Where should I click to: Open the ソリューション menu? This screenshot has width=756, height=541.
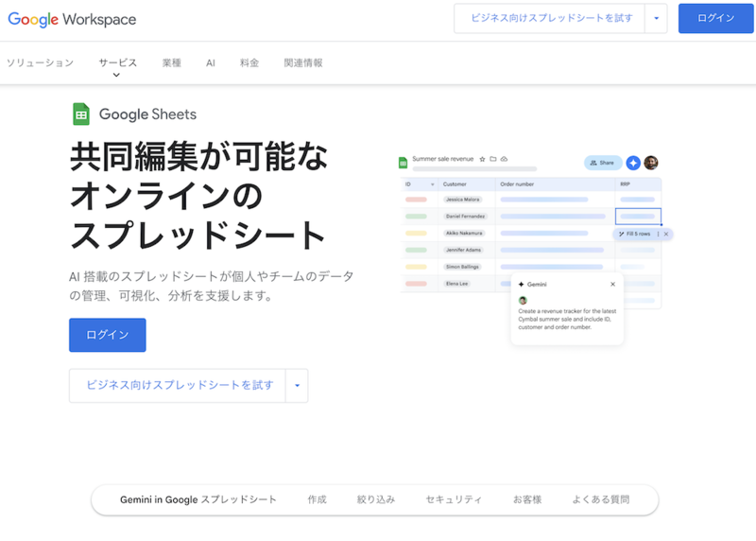[x=40, y=62]
